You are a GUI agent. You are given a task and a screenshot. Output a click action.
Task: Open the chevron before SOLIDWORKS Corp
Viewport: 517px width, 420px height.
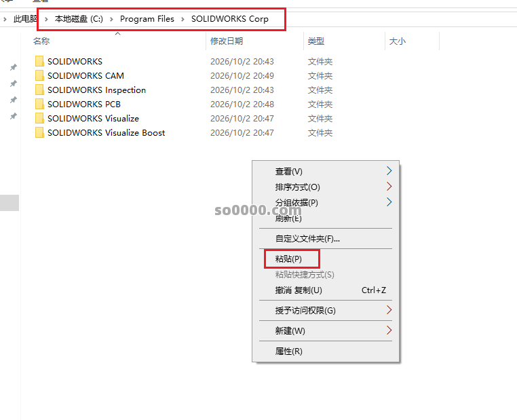[x=183, y=19]
